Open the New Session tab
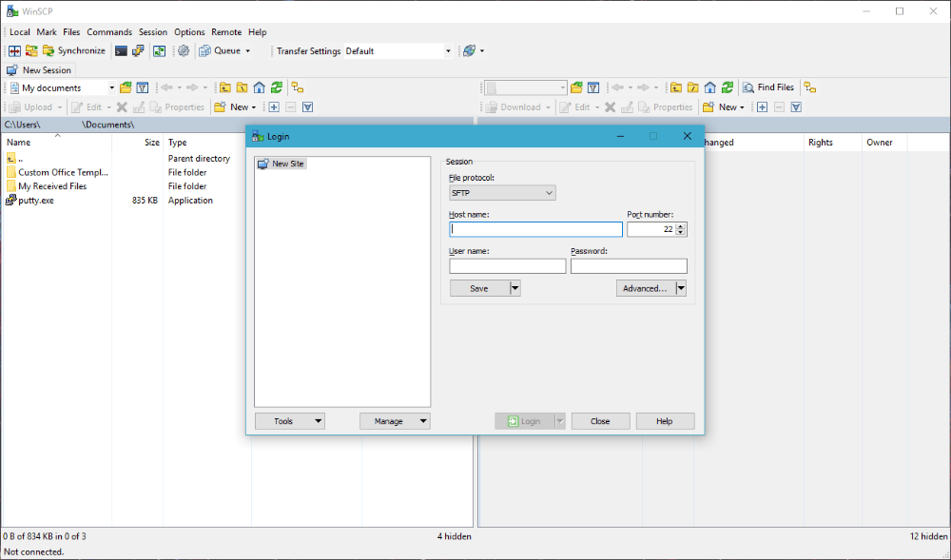Screen dimensions: 951x560 (x=39, y=69)
